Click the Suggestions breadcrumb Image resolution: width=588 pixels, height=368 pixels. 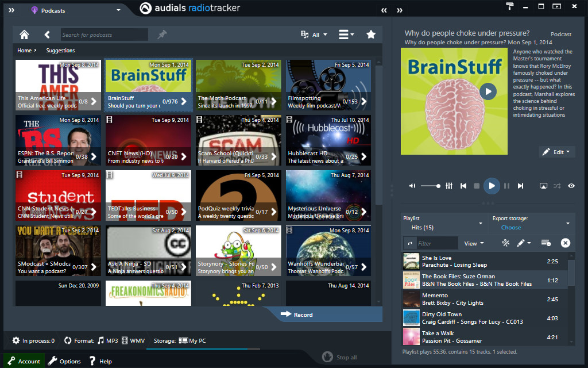click(x=60, y=51)
